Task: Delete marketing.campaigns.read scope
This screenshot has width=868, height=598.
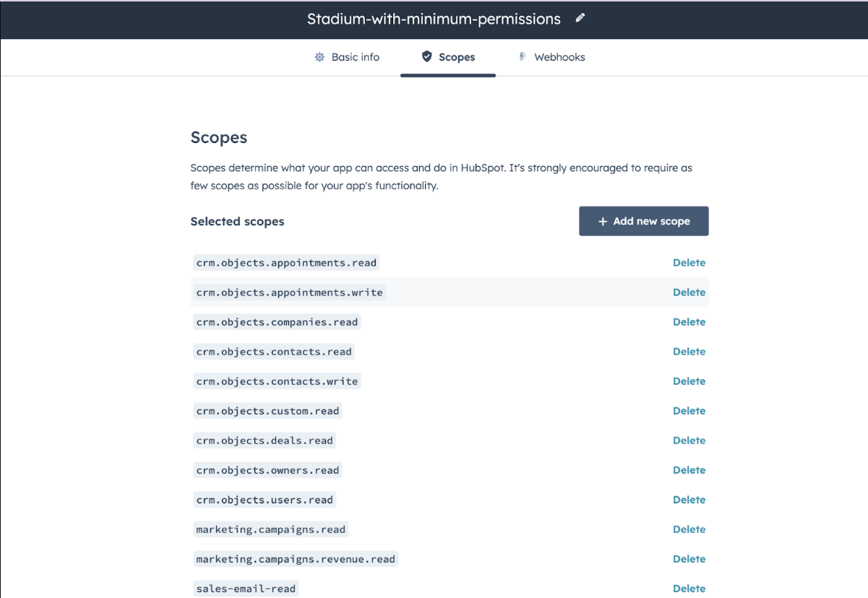Action: (689, 529)
